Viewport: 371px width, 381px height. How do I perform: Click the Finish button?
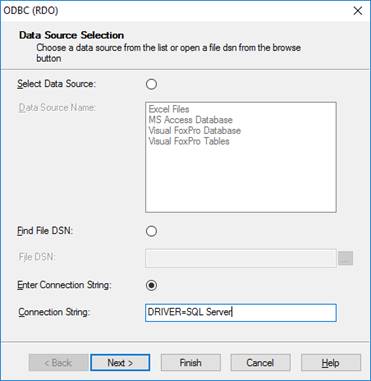[190, 363]
